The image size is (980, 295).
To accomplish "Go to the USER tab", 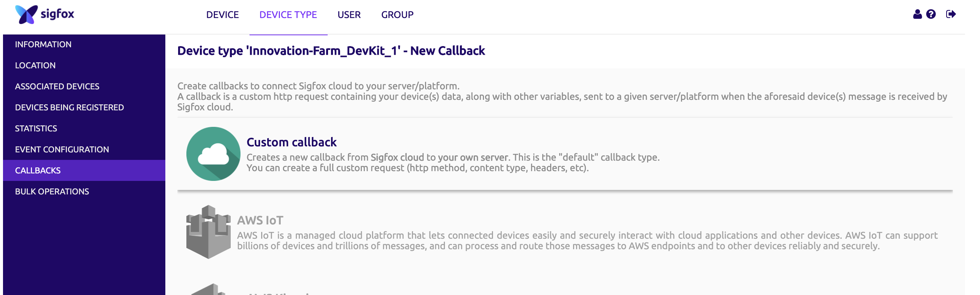I will [349, 15].
